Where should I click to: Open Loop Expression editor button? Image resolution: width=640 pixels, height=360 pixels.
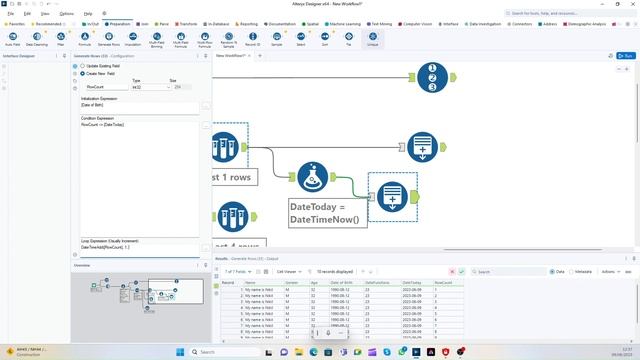point(206,247)
